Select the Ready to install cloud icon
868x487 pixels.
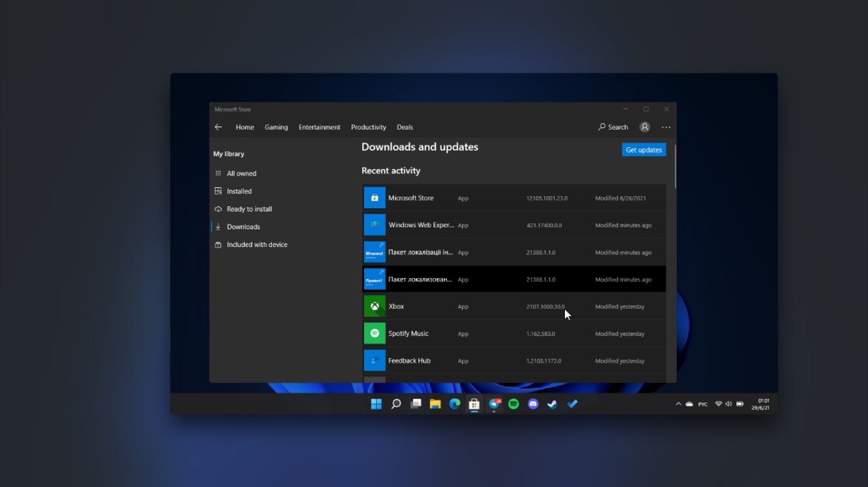pyautogui.click(x=218, y=209)
